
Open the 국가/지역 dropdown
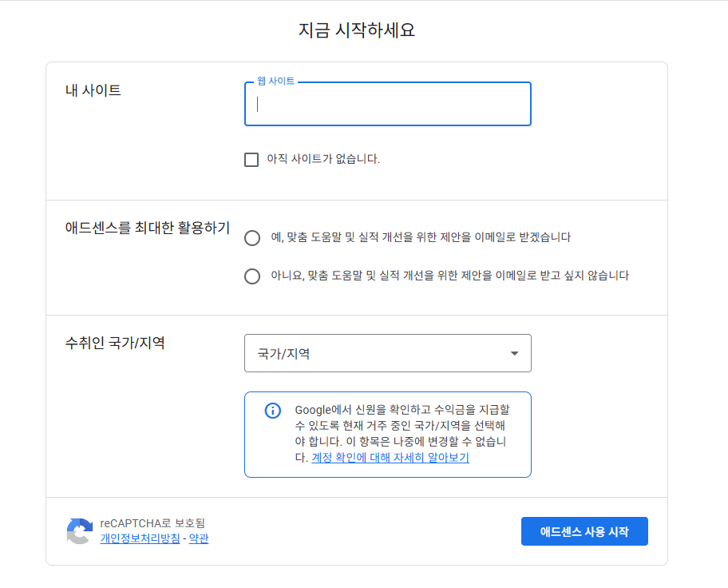pyautogui.click(x=388, y=353)
